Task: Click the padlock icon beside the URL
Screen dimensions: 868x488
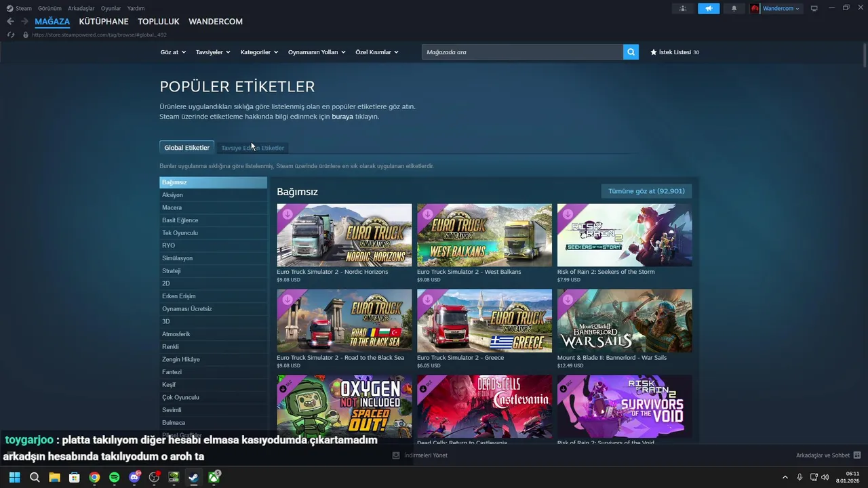Action: tap(26, 35)
